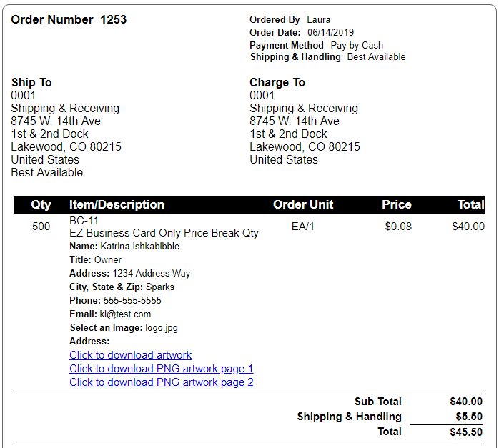Click the $0.08 unit price
The width and height of the screenshot is (499, 448).
(x=398, y=227)
